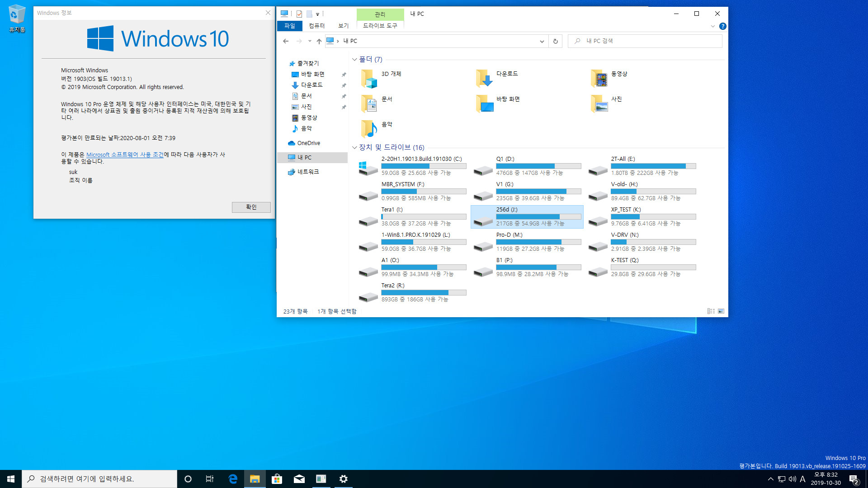
Task: Open the Customize Quick Access Toolbar dropdown
Action: [x=317, y=14]
